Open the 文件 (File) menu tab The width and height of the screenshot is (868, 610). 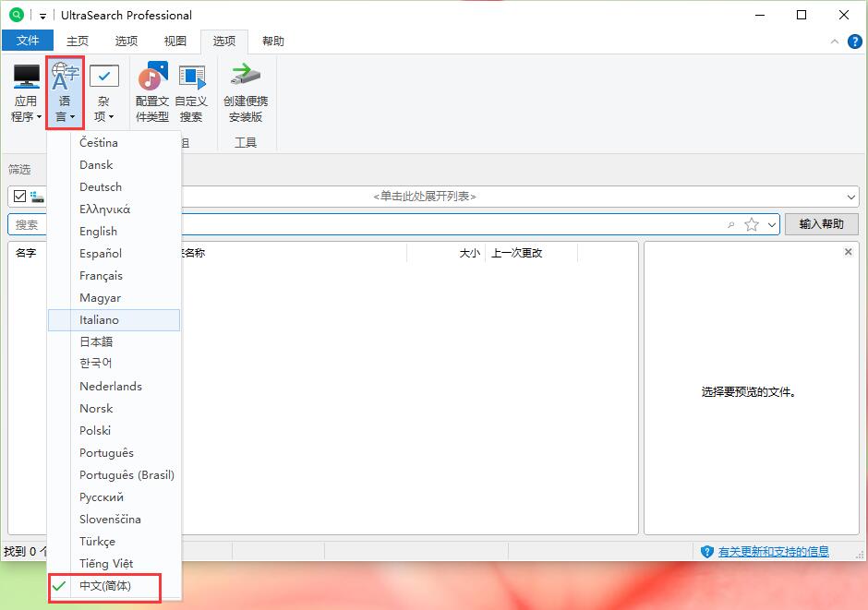coord(28,41)
